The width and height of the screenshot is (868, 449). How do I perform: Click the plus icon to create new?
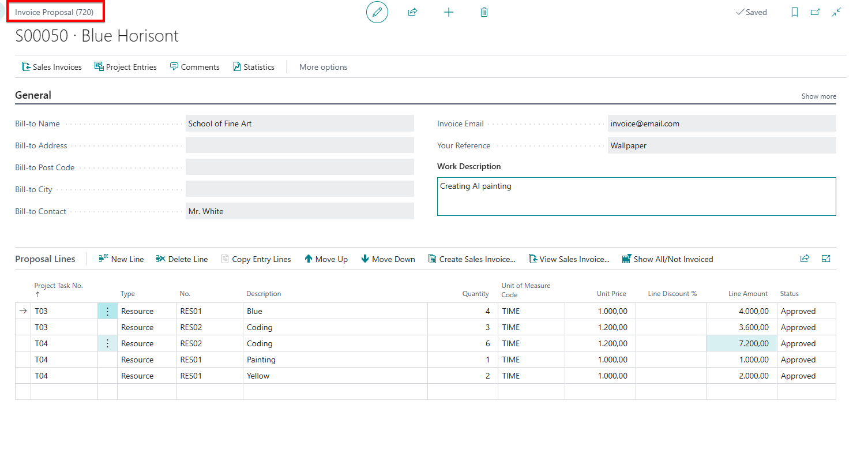coord(449,12)
